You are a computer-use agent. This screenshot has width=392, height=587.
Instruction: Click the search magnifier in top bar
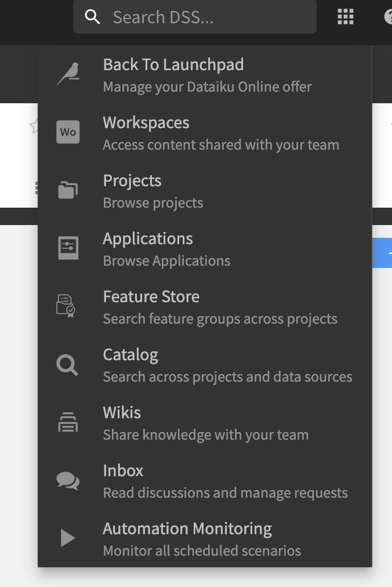click(x=92, y=17)
